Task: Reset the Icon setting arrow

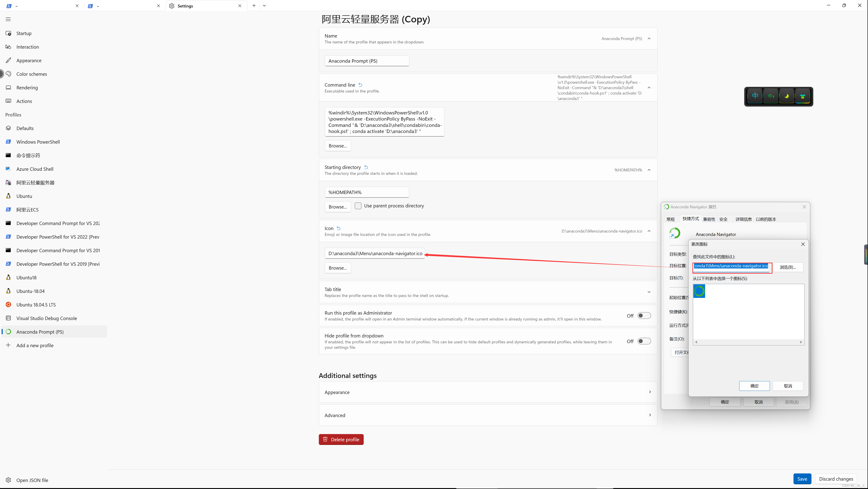Action: (x=339, y=228)
